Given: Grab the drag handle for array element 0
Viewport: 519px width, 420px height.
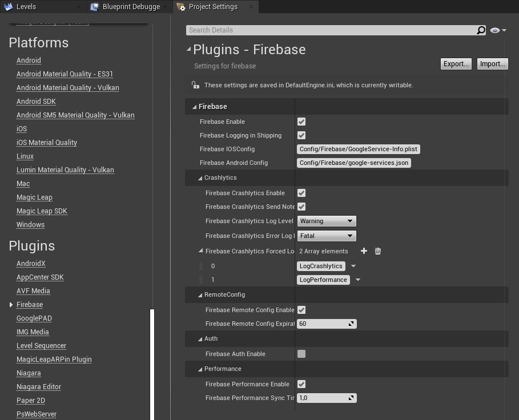Looking at the screenshot, I should [201, 266].
